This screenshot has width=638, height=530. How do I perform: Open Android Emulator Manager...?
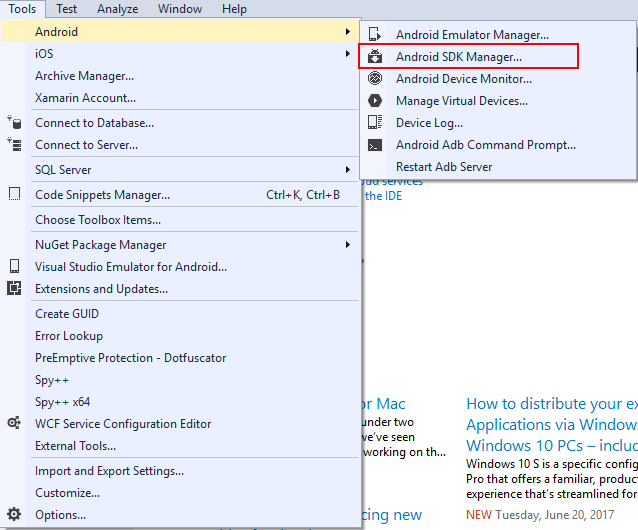click(x=498, y=34)
